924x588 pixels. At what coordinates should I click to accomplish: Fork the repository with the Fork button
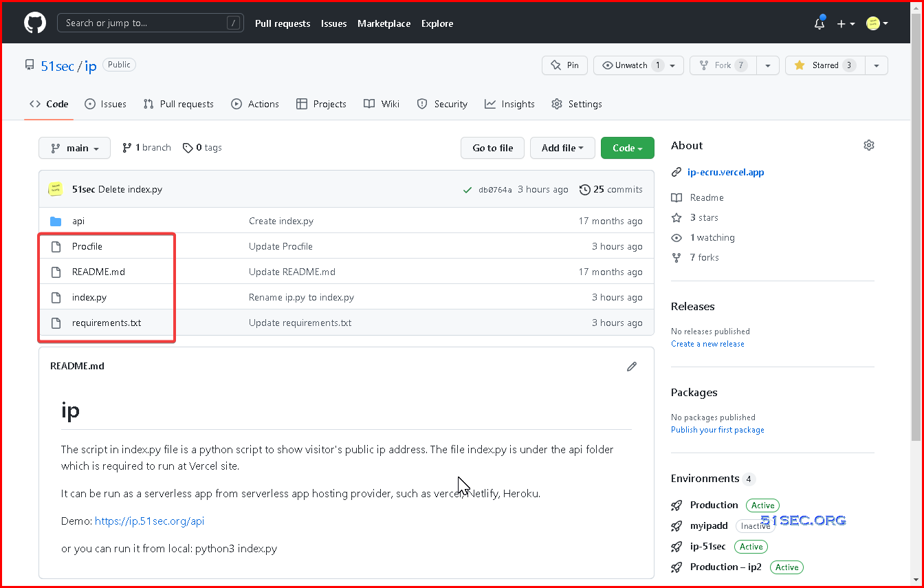pos(723,65)
